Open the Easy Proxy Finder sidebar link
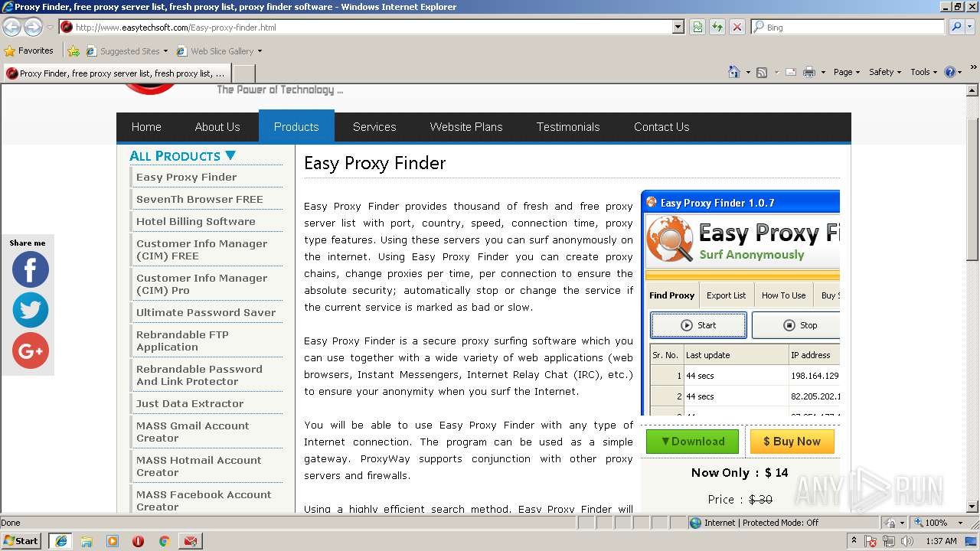 pyautogui.click(x=186, y=177)
